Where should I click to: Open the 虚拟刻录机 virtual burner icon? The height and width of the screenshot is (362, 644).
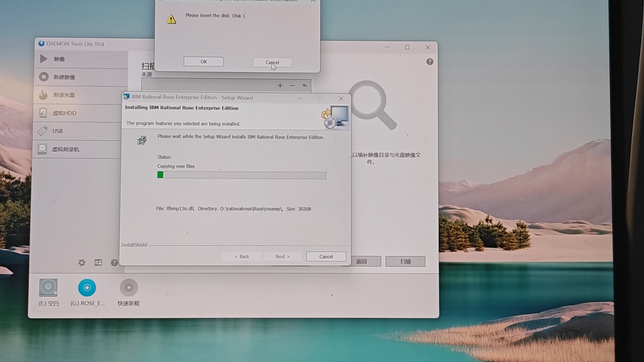click(x=43, y=149)
